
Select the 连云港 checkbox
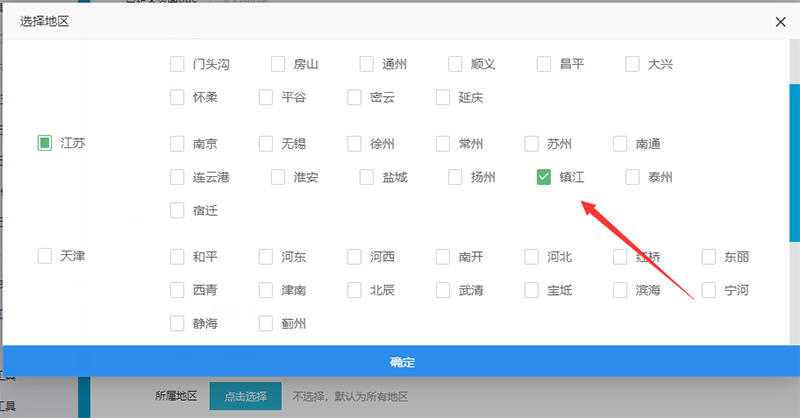(177, 177)
